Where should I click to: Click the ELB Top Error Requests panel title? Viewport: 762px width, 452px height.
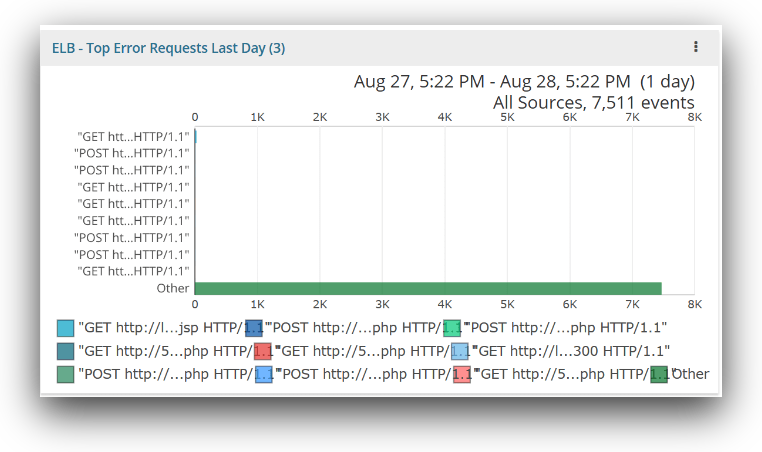point(169,48)
